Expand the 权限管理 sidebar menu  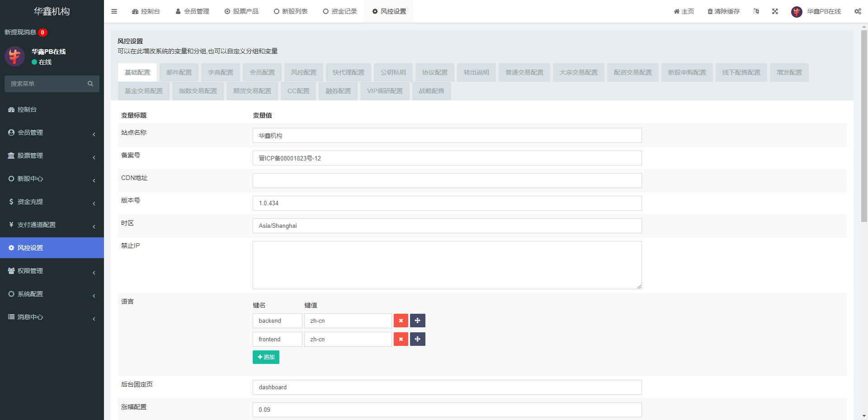pos(52,271)
